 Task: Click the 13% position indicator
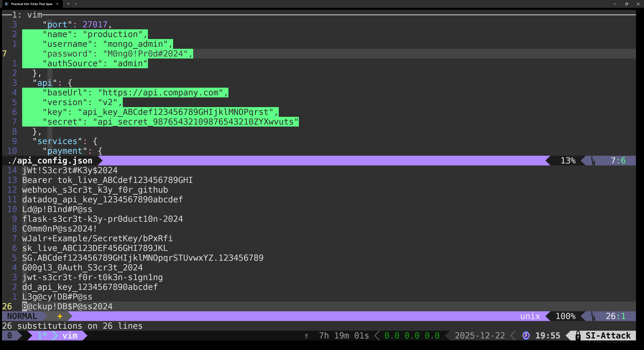pos(568,161)
